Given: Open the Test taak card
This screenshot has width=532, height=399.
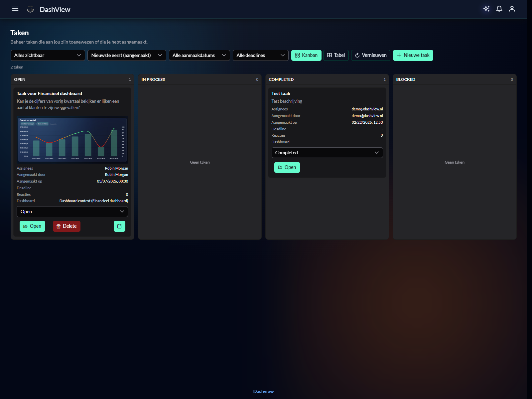Looking at the screenshot, I should point(287,168).
